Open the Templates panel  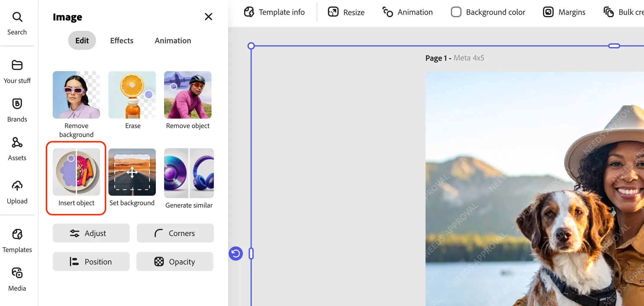click(17, 241)
